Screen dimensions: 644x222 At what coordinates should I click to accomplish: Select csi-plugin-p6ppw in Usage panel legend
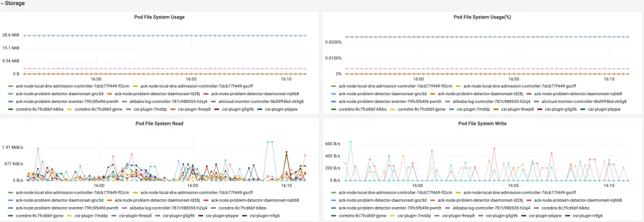[x=282, y=110]
